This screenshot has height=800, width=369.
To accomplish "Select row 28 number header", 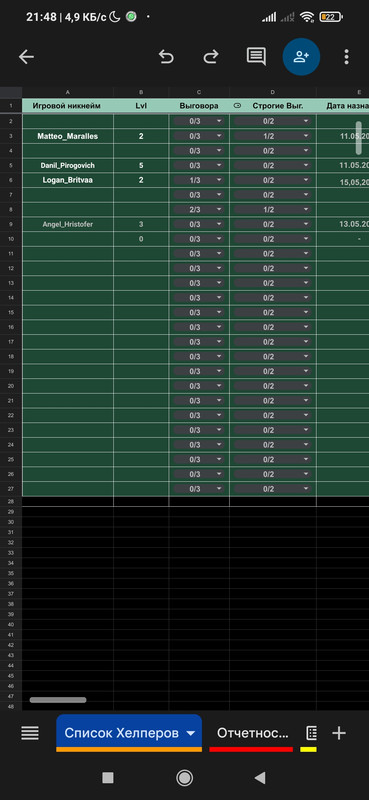I will click(11, 502).
